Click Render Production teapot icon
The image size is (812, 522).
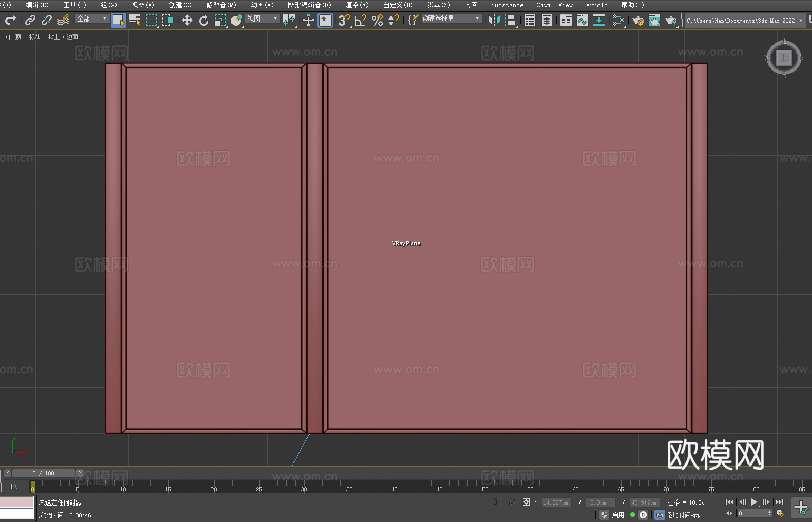point(671,21)
